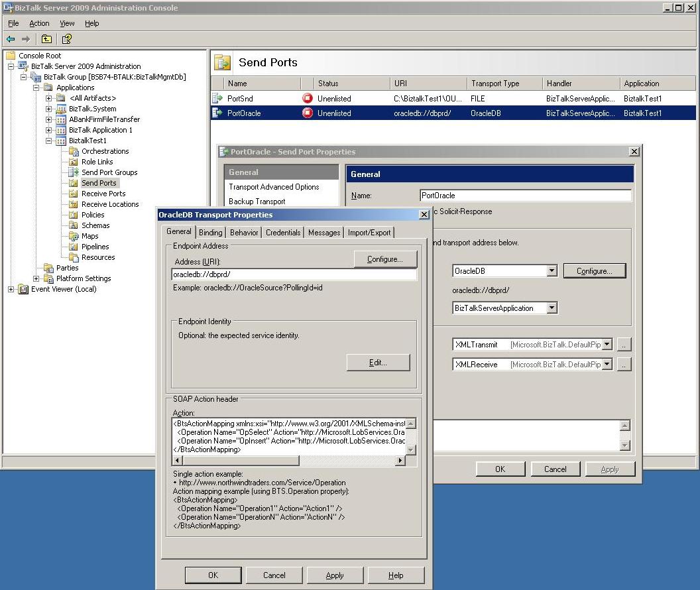The width and height of the screenshot is (700, 590).
Task: Select Transport Advanced Options in properties list
Action: coord(274,187)
